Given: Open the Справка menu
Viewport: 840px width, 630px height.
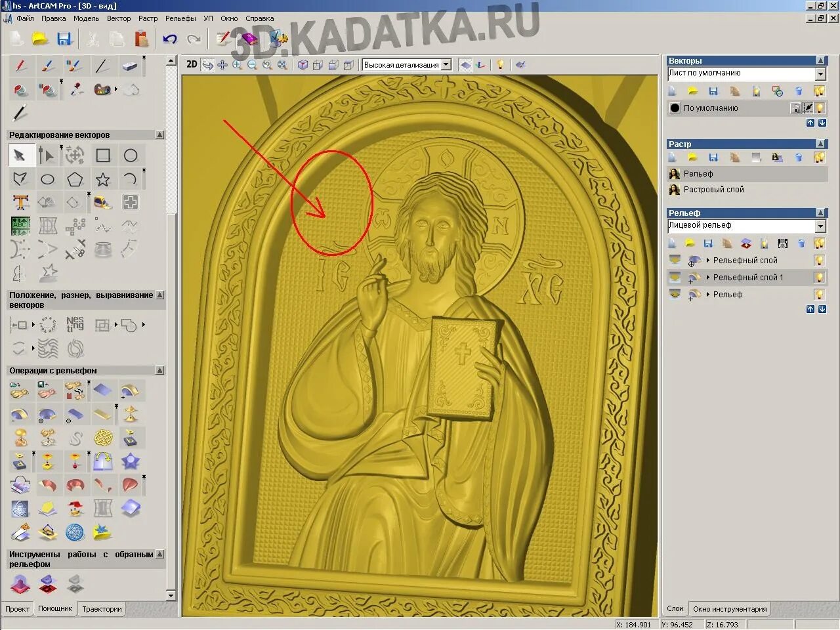Looking at the screenshot, I should [260, 18].
